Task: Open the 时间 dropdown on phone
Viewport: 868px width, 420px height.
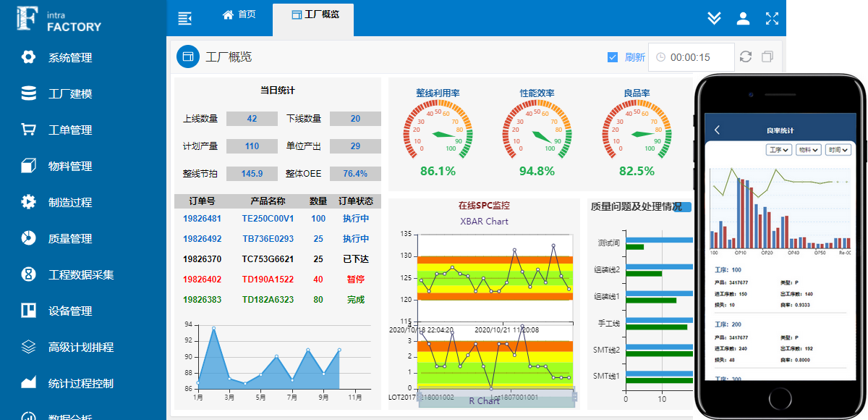Action: (x=838, y=150)
